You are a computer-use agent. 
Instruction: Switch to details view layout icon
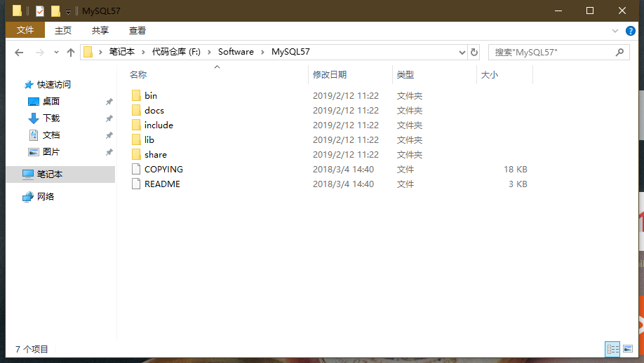[x=612, y=349]
